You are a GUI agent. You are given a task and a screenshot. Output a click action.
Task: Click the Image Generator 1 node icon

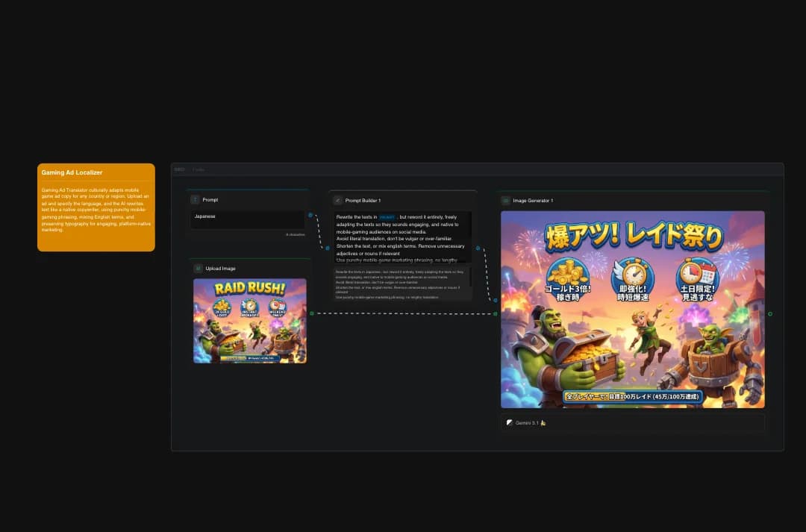click(x=504, y=200)
